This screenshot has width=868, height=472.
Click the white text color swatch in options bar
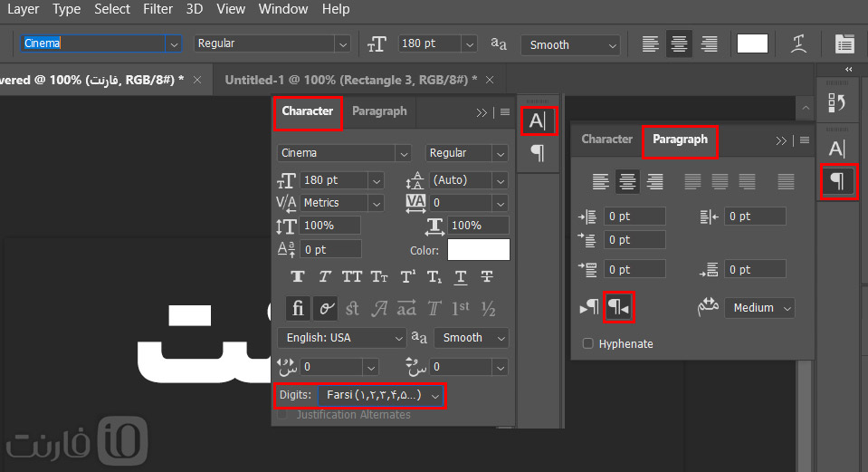coord(752,43)
